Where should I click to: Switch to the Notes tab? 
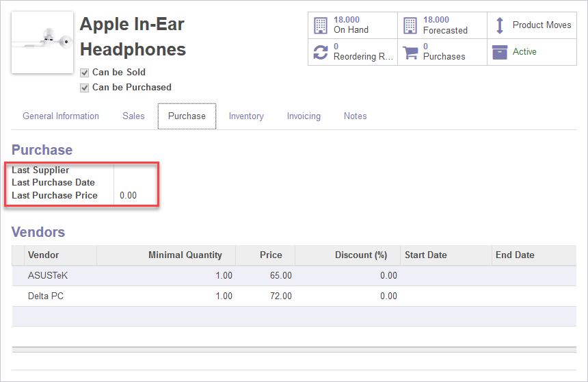(x=355, y=116)
